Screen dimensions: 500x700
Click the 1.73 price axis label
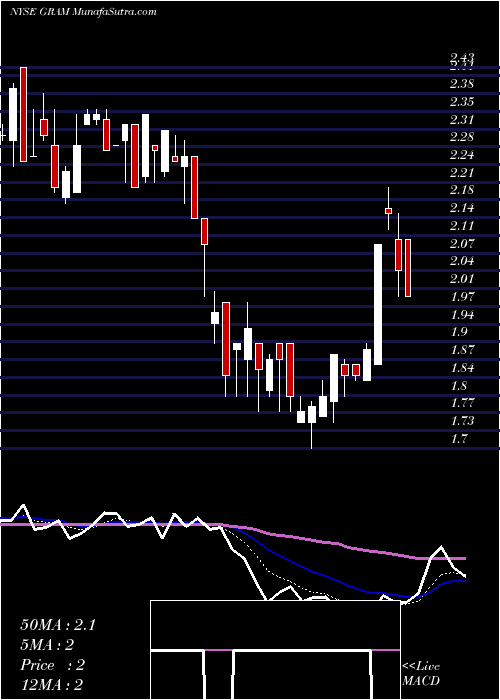[462, 421]
